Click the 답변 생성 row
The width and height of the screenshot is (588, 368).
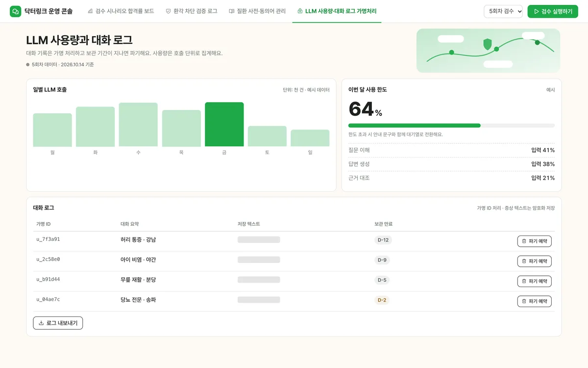click(451, 164)
